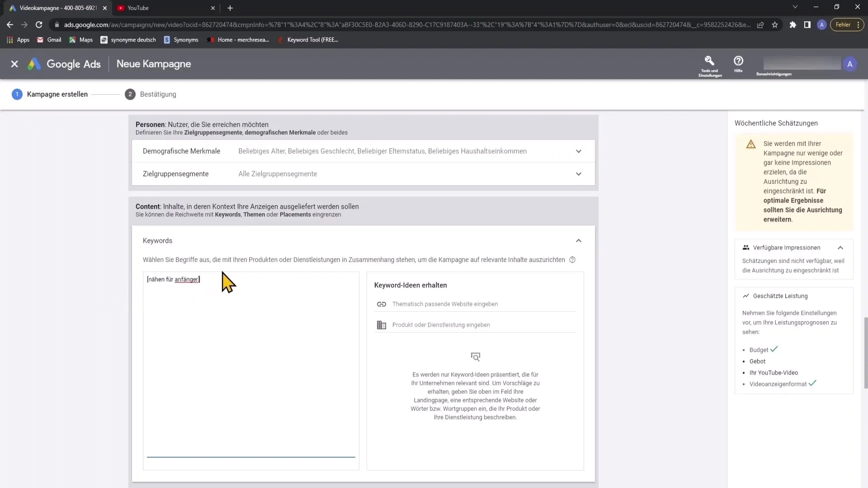Image resolution: width=868 pixels, height=488 pixels.
Task: Click the Content section heading
Action: click(247, 206)
